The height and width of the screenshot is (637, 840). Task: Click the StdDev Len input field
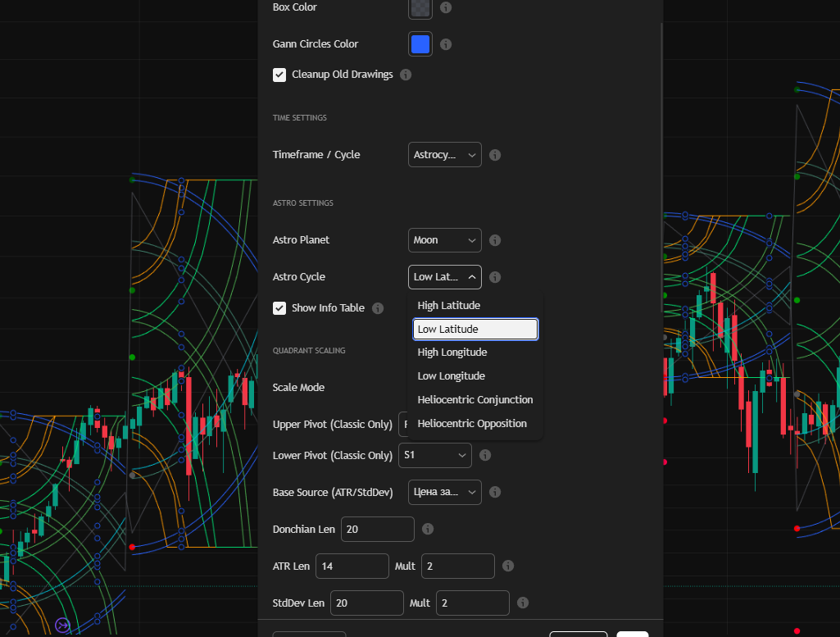point(367,603)
